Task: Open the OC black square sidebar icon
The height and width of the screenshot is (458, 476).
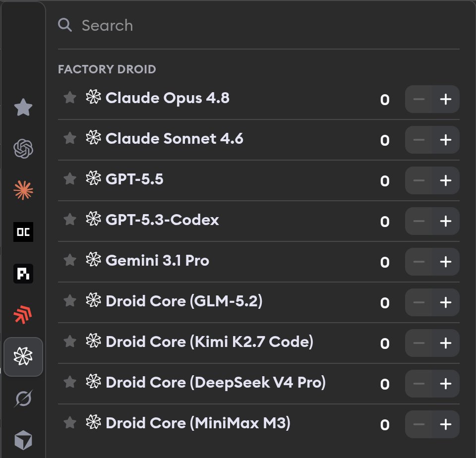Action: (23, 232)
